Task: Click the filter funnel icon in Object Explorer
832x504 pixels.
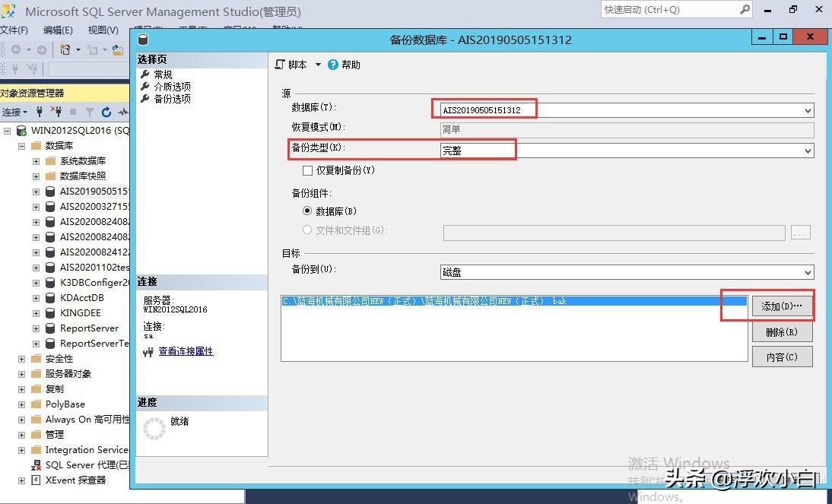Action: [x=90, y=112]
